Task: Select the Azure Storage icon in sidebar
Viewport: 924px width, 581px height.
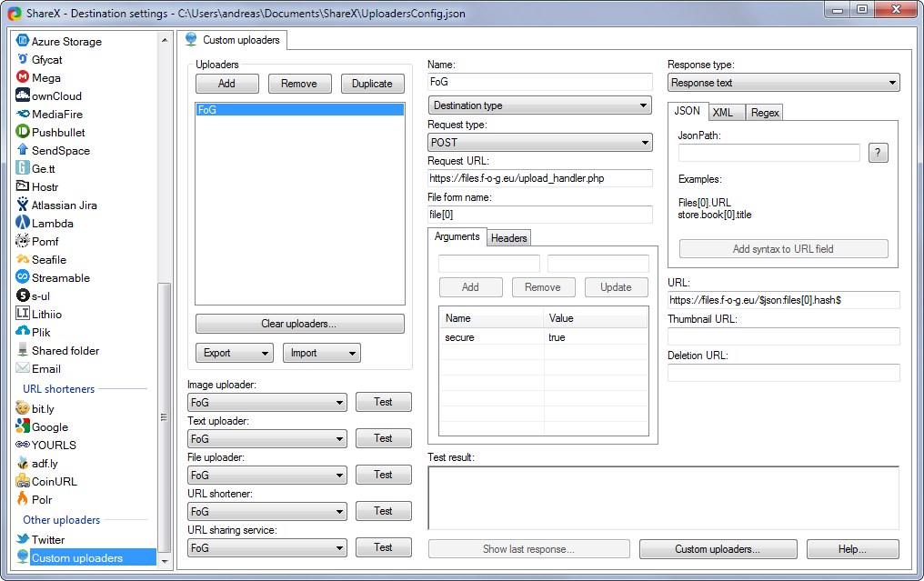Action: (23, 41)
